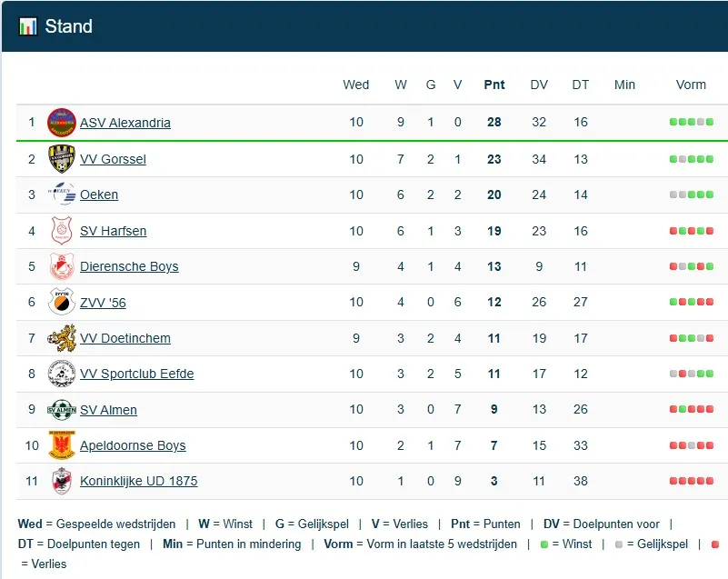
Task: Click Oeken's form indicator dots
Action: click(691, 195)
